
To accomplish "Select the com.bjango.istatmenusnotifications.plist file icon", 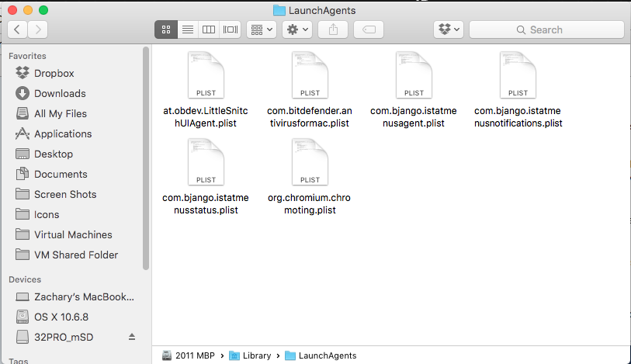I will click(x=518, y=75).
